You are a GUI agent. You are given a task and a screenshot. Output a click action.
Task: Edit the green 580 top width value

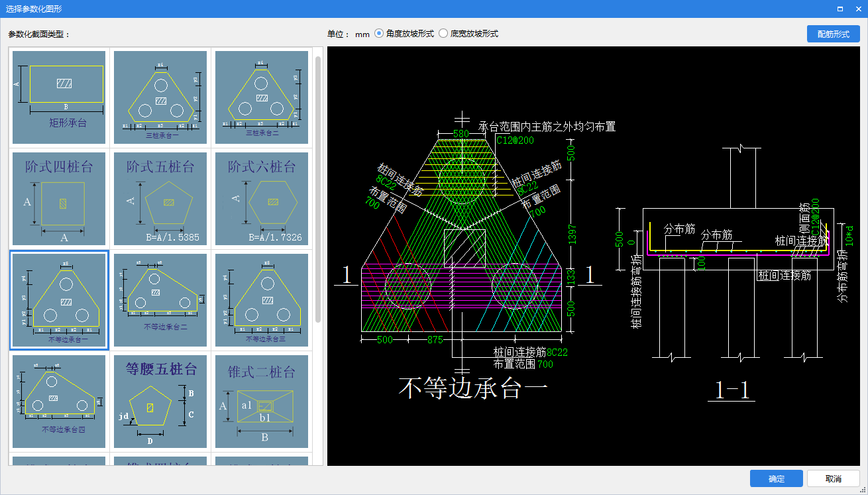[461, 134]
